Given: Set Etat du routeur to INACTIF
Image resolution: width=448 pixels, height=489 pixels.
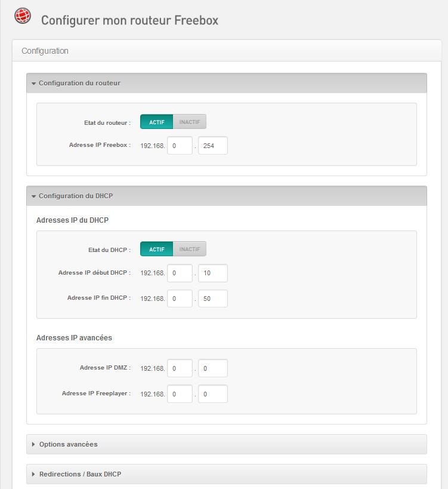Looking at the screenshot, I should 190,122.
